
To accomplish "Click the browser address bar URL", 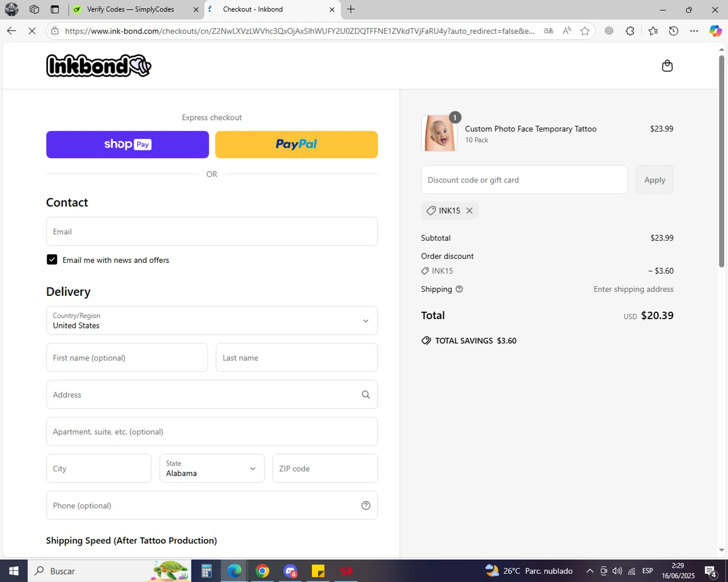I will point(299,31).
